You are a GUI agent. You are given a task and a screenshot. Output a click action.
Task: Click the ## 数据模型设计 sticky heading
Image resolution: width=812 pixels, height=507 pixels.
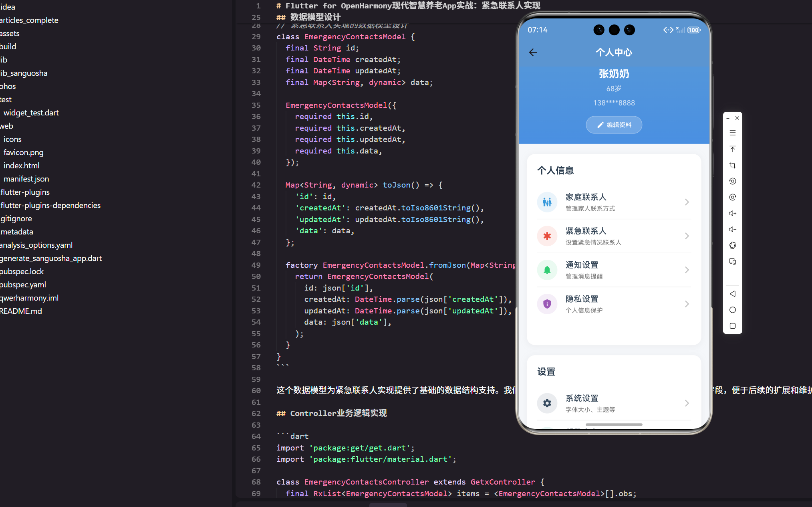[308, 17]
